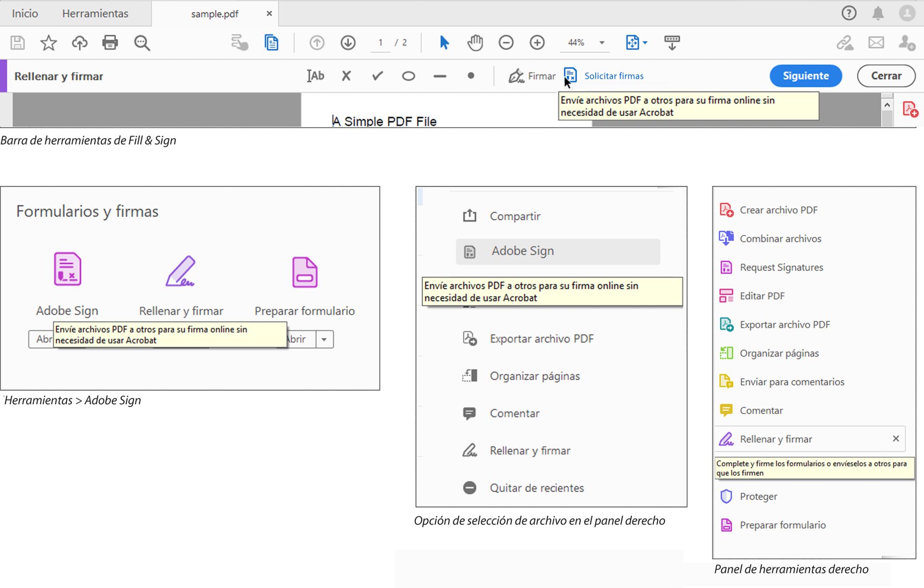924x588 pixels.
Task: Click the zoom out minus icon
Action: pyautogui.click(x=506, y=43)
